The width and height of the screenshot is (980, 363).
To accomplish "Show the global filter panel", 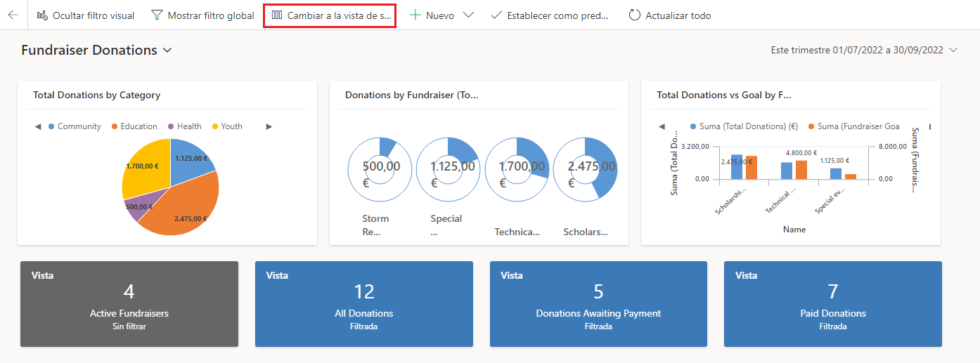I will (x=202, y=15).
